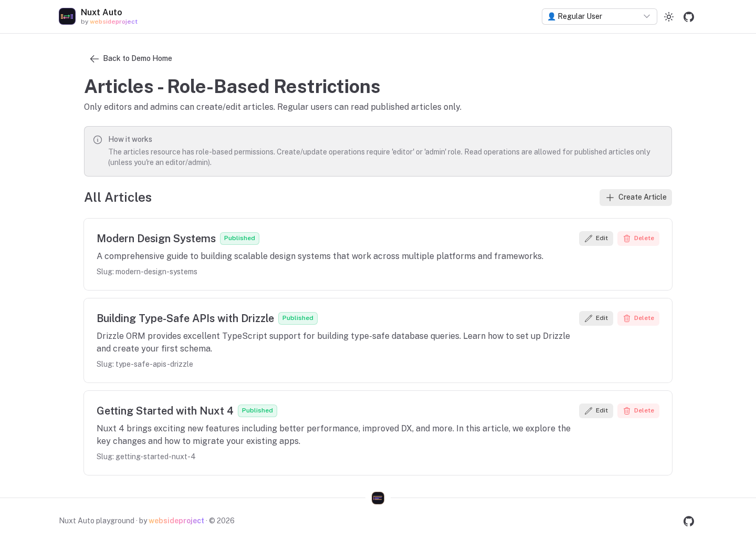
Task: Click the Articles - Role-Based Restrictions heading
Action: click(x=232, y=87)
